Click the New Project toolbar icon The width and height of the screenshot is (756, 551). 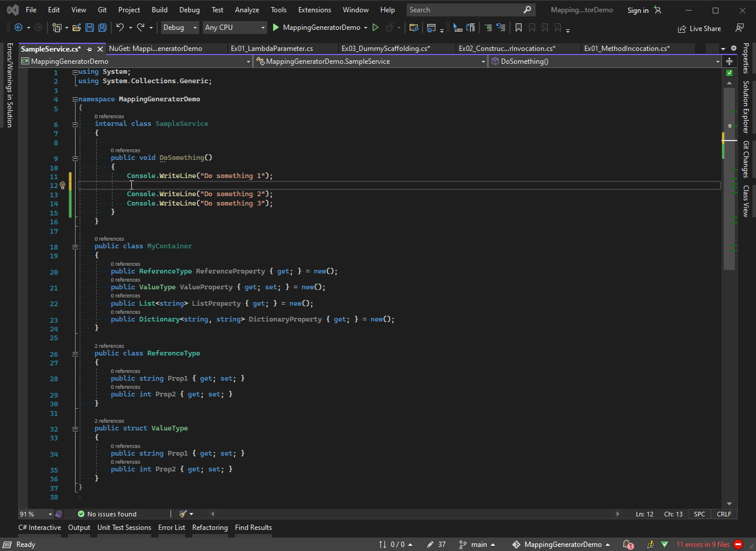coord(57,28)
